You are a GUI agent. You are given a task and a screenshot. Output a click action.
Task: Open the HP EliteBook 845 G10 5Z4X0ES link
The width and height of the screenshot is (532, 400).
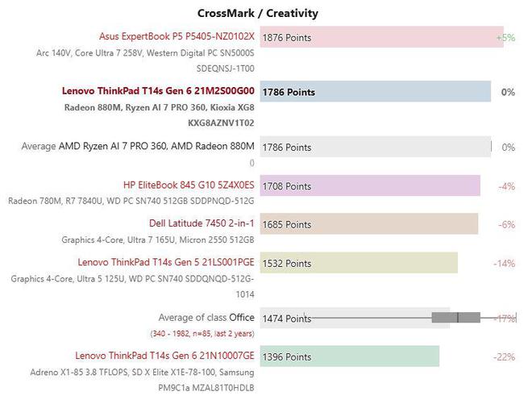pos(189,185)
